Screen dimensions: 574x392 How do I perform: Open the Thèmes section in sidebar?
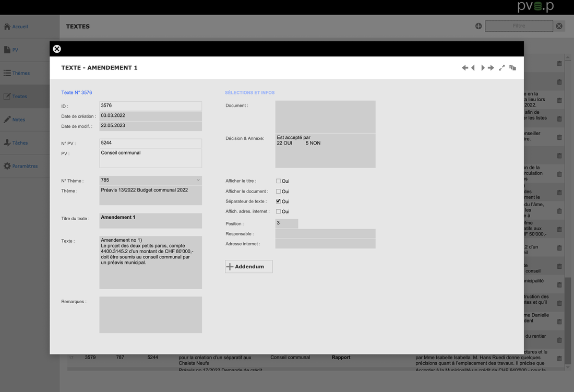point(21,73)
